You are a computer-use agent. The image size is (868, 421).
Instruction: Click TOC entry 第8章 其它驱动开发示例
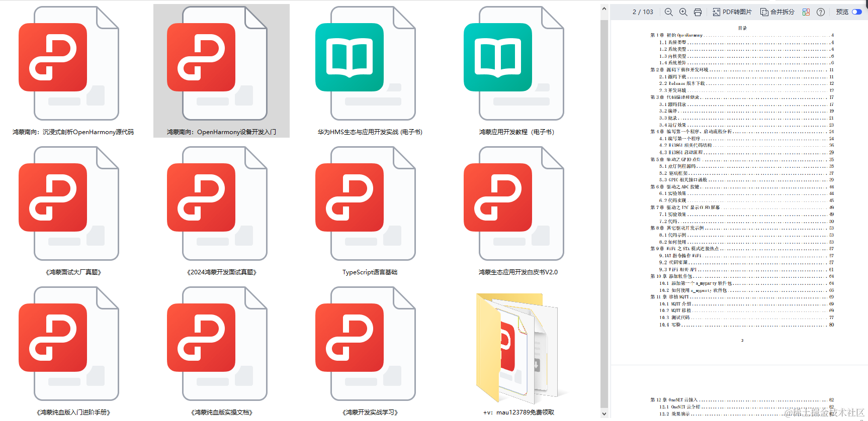742,228
